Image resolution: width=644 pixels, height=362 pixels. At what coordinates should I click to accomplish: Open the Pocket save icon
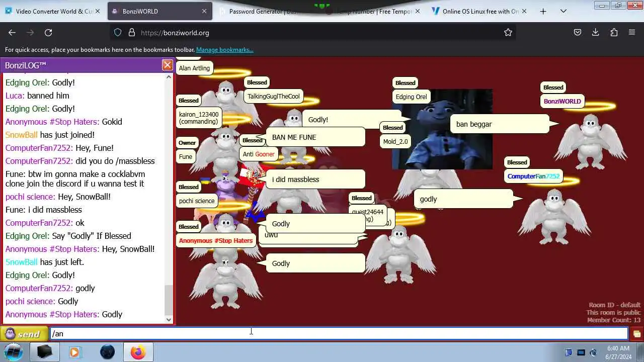point(578,33)
